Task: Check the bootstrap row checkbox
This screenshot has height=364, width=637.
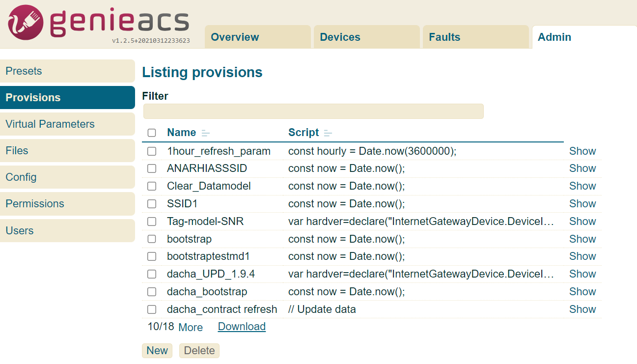Action: tap(152, 239)
